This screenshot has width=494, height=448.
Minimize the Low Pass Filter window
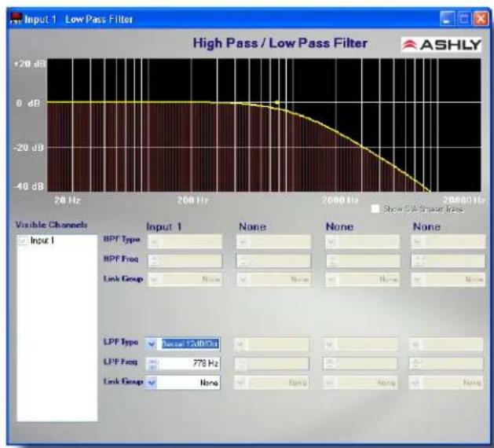point(447,19)
